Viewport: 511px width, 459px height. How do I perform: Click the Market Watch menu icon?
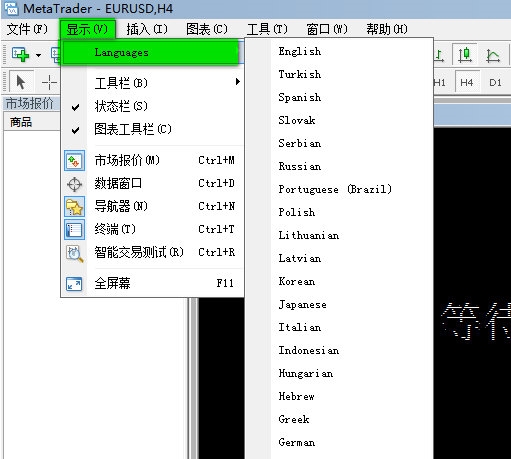pyautogui.click(x=74, y=161)
